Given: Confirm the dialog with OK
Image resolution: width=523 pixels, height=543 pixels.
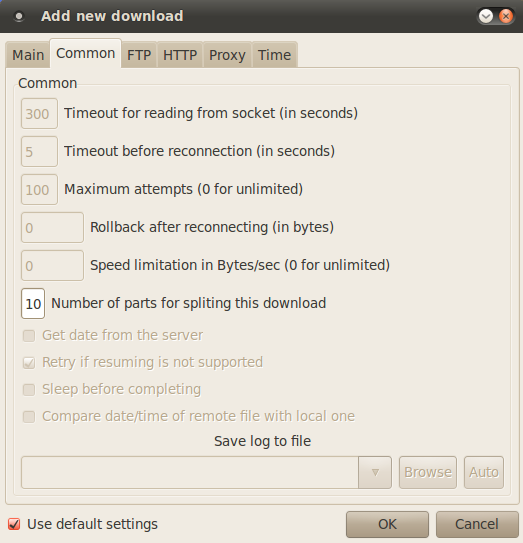Looking at the screenshot, I should pos(387,524).
